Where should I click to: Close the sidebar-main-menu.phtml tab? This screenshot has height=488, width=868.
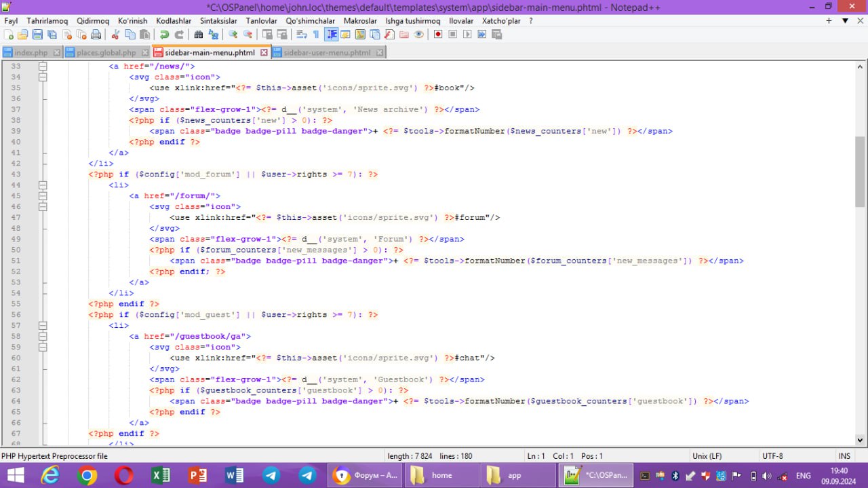(x=264, y=52)
